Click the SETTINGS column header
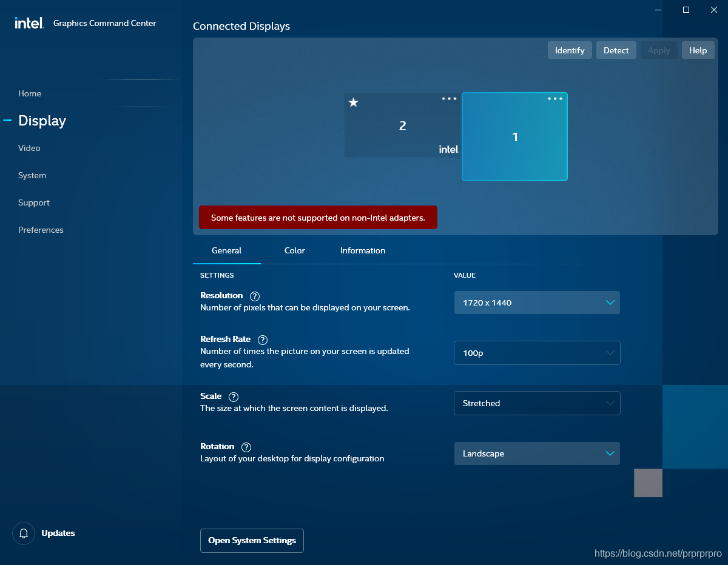Image resolution: width=728 pixels, height=565 pixels. click(x=217, y=275)
